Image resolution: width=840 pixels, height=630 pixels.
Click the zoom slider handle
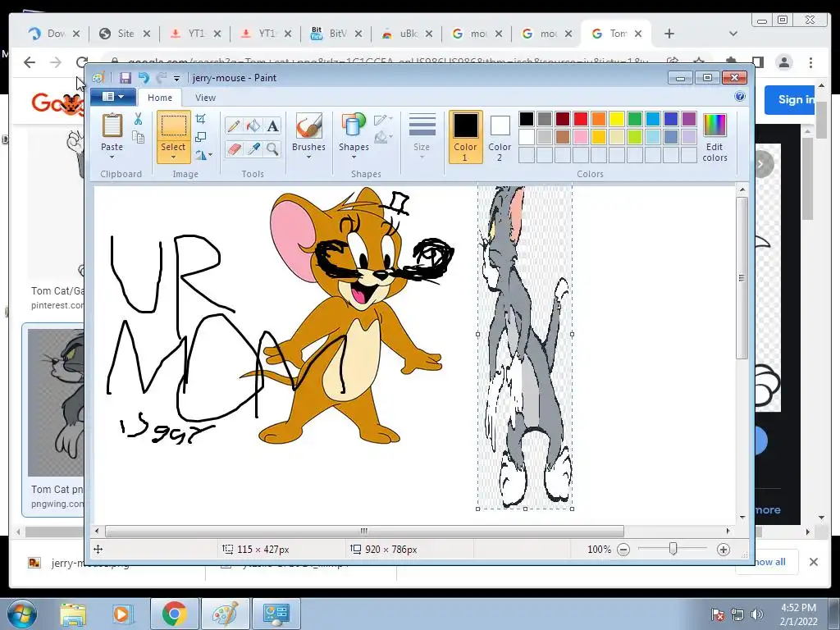(x=673, y=549)
